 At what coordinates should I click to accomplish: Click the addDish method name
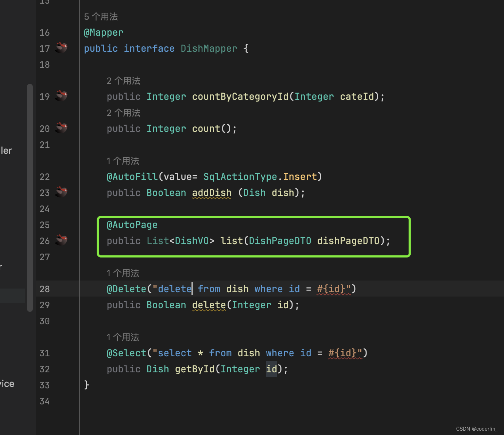(x=212, y=193)
